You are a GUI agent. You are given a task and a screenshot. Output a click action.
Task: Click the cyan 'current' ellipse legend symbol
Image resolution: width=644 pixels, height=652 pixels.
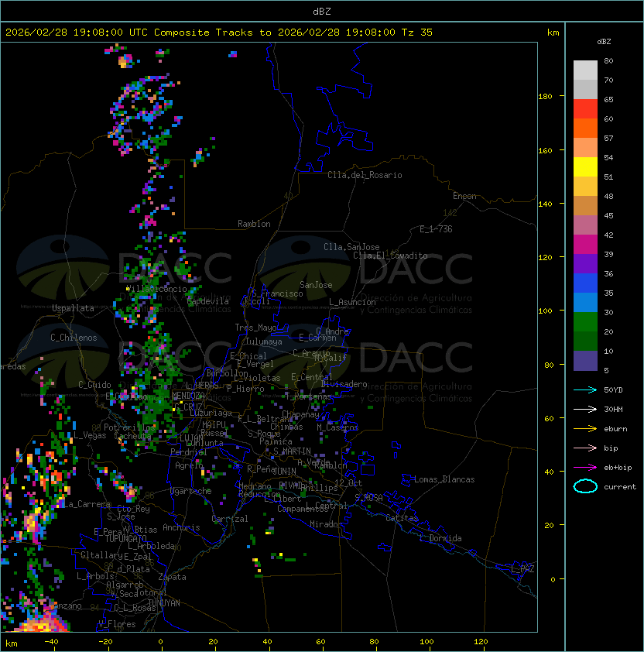coord(585,486)
